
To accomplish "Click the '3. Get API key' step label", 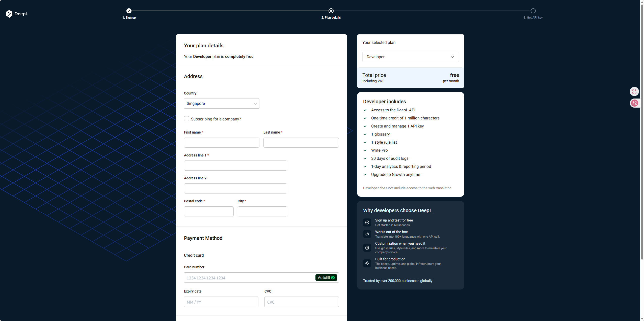I will click(533, 18).
